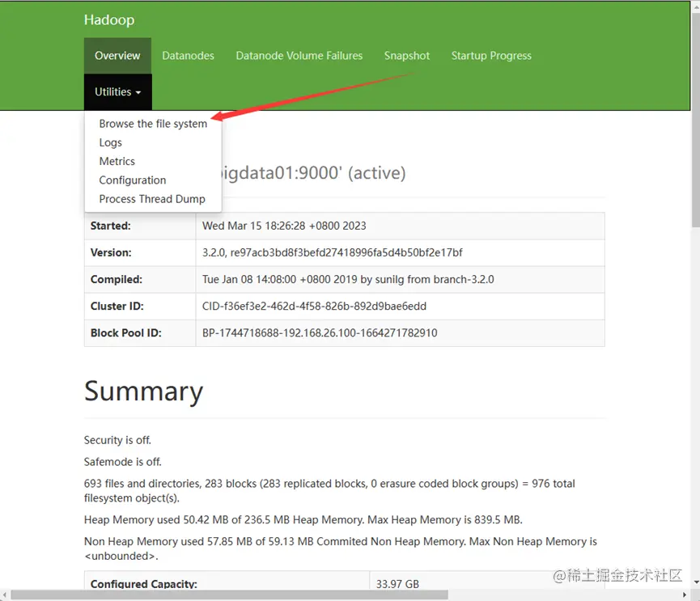The height and width of the screenshot is (601, 700).
Task: Click the scroll left arrow
Action: pyautogui.click(x=5, y=595)
